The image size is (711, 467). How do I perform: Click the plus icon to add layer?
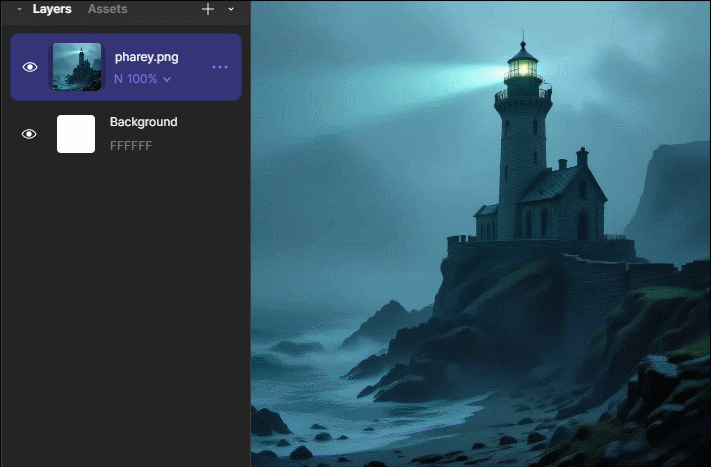point(208,9)
